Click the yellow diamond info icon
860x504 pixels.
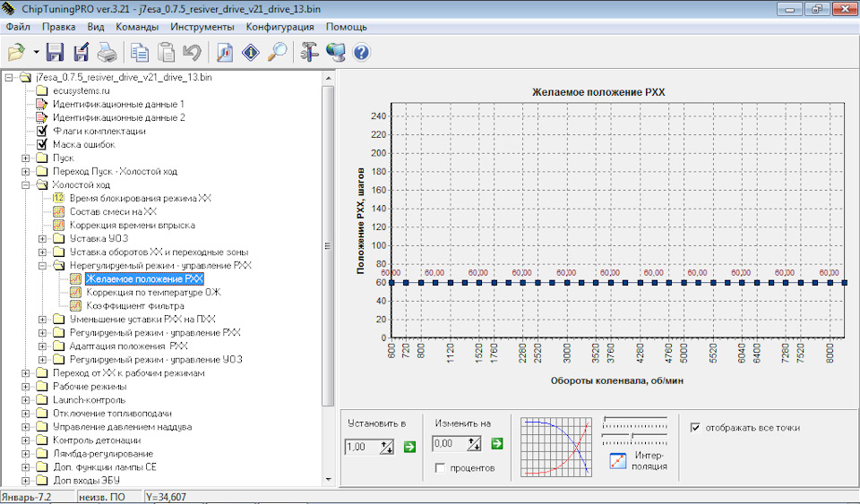pos(252,52)
